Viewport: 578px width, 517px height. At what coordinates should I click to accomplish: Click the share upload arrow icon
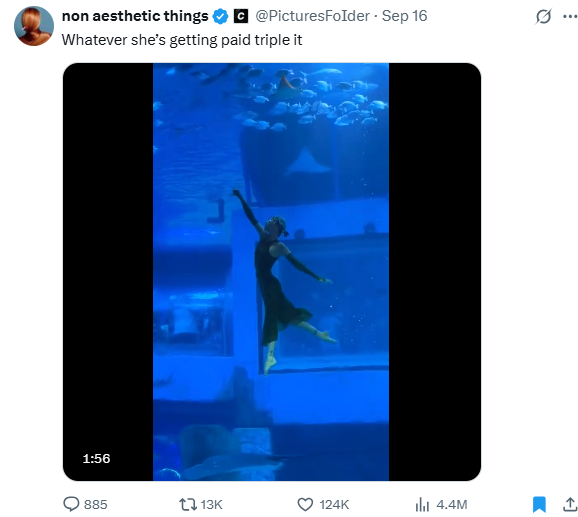coord(570,504)
